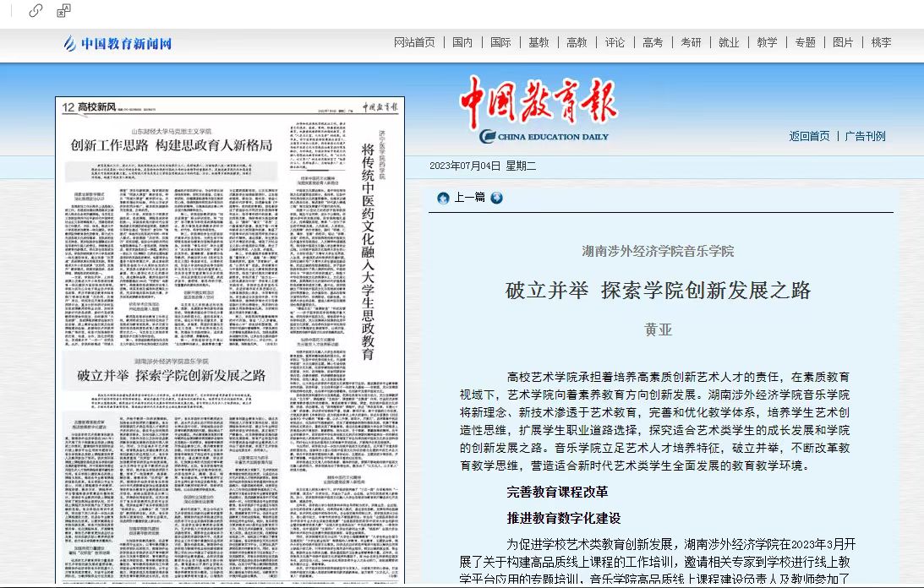Click the article title 破立并举 探索学院创新发展之路
Image resolution: width=924 pixels, height=588 pixels.
click(659, 291)
